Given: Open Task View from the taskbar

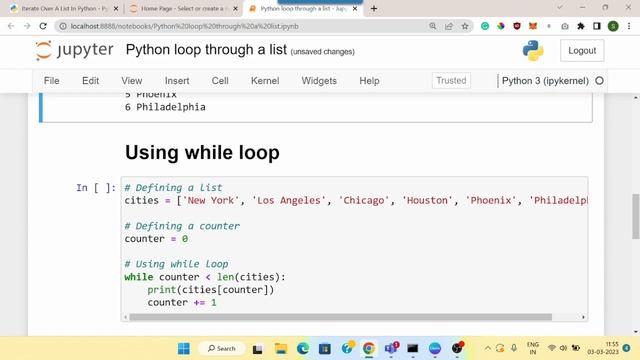Looking at the screenshot, I should (258, 349).
